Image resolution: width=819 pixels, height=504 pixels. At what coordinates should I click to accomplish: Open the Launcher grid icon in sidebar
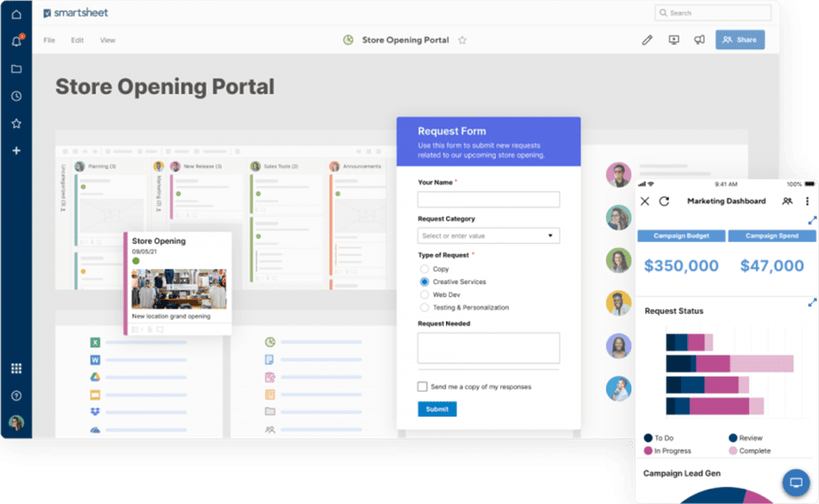tap(16, 369)
